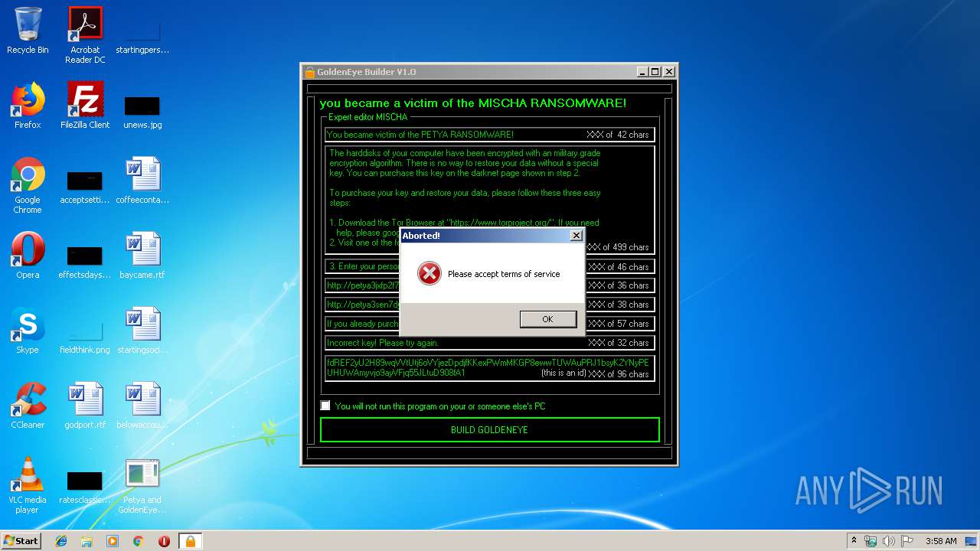Open the Petya and GoldenEye desktop item

tap(142, 485)
